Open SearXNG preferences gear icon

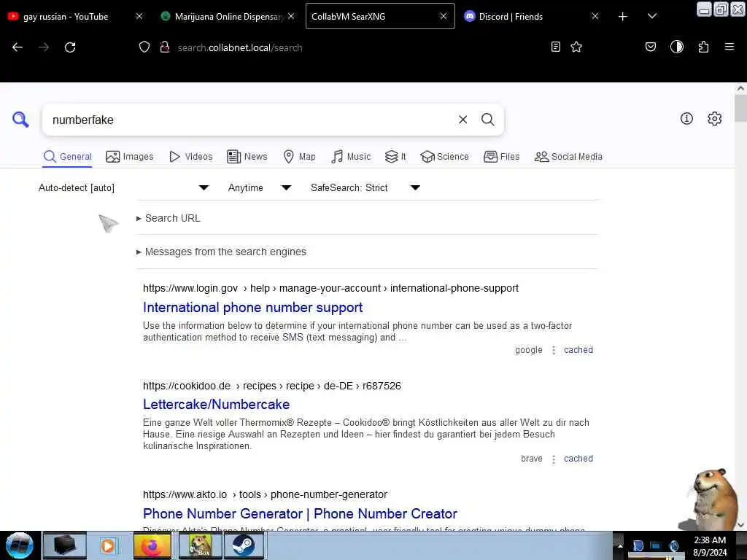coord(715,119)
